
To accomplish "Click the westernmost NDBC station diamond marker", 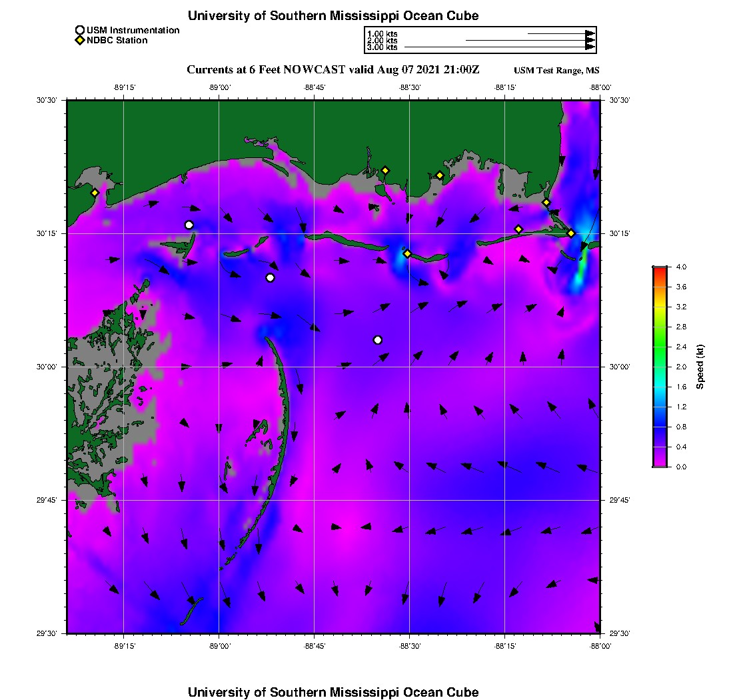I will click(95, 193).
